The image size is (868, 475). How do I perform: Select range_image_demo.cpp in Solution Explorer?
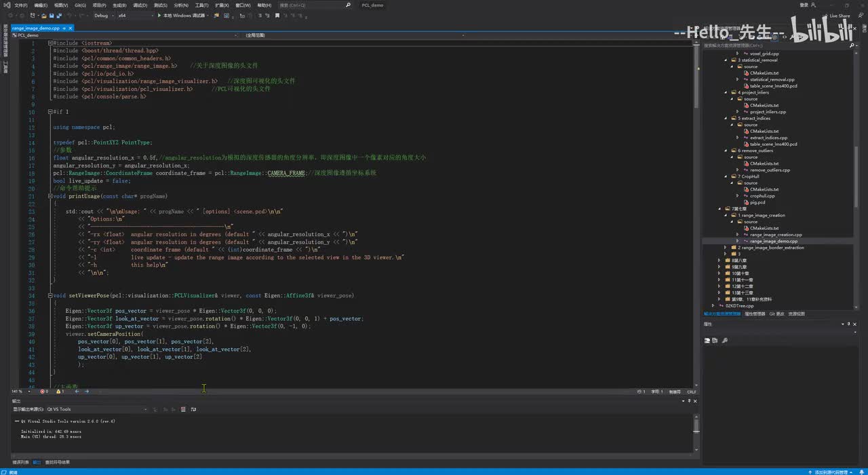click(774, 241)
